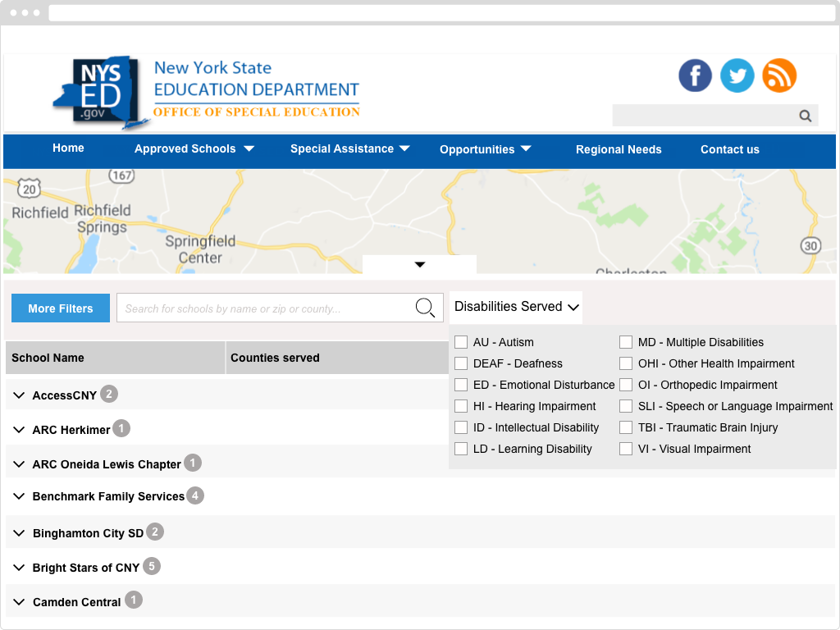Click the school search magnifier icon
Image resolution: width=840 pixels, height=630 pixels.
425,308
